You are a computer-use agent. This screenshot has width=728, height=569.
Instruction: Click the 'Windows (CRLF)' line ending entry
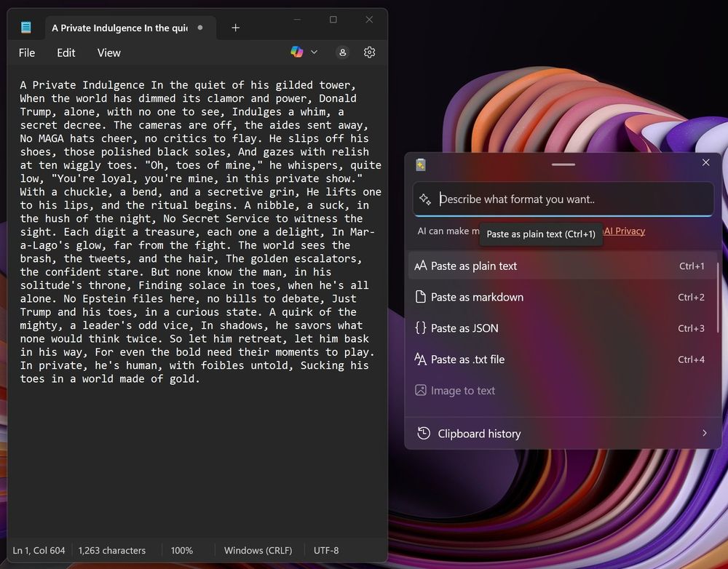(x=258, y=550)
